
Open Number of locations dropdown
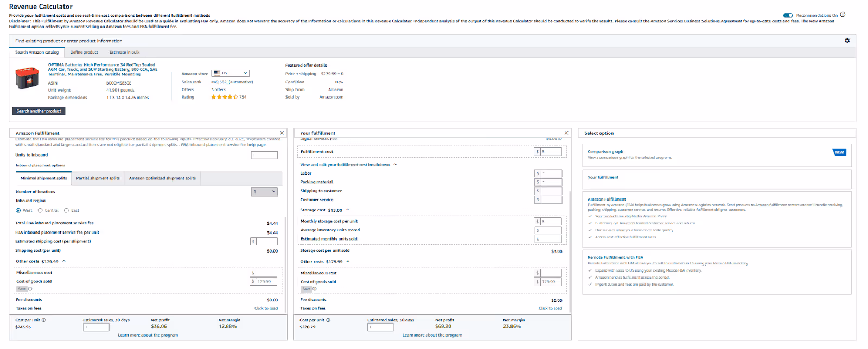coord(265,191)
